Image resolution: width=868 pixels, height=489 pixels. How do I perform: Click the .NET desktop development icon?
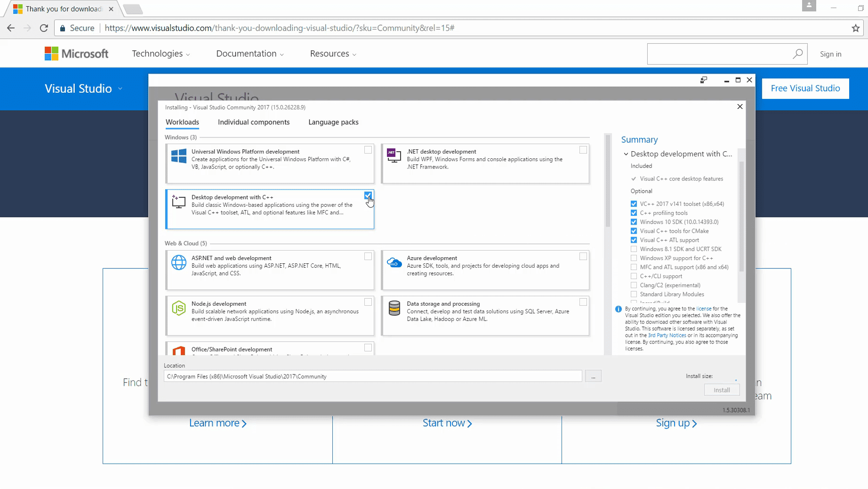[x=394, y=155]
